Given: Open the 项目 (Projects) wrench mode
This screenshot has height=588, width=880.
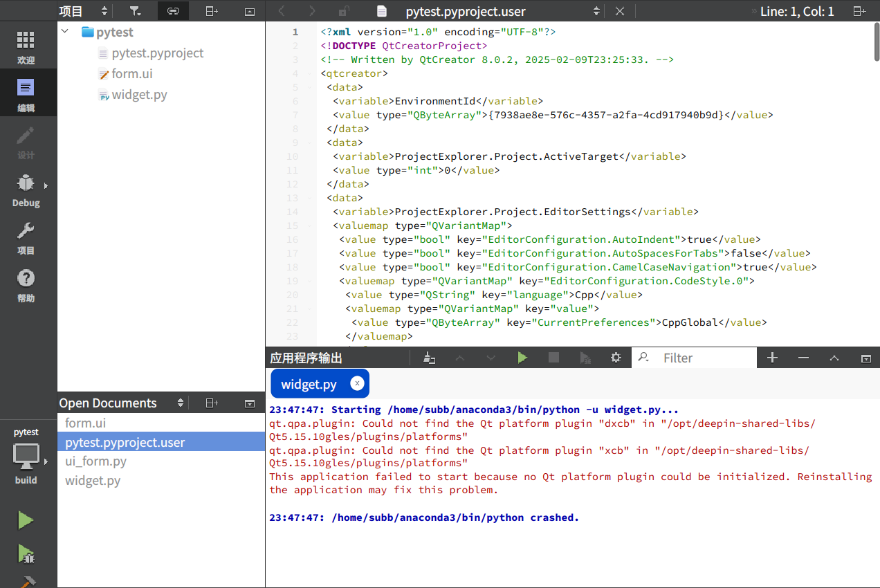Looking at the screenshot, I should [x=26, y=237].
